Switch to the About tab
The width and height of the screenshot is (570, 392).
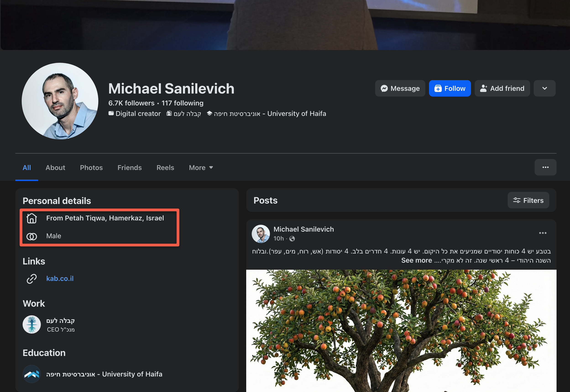55,167
